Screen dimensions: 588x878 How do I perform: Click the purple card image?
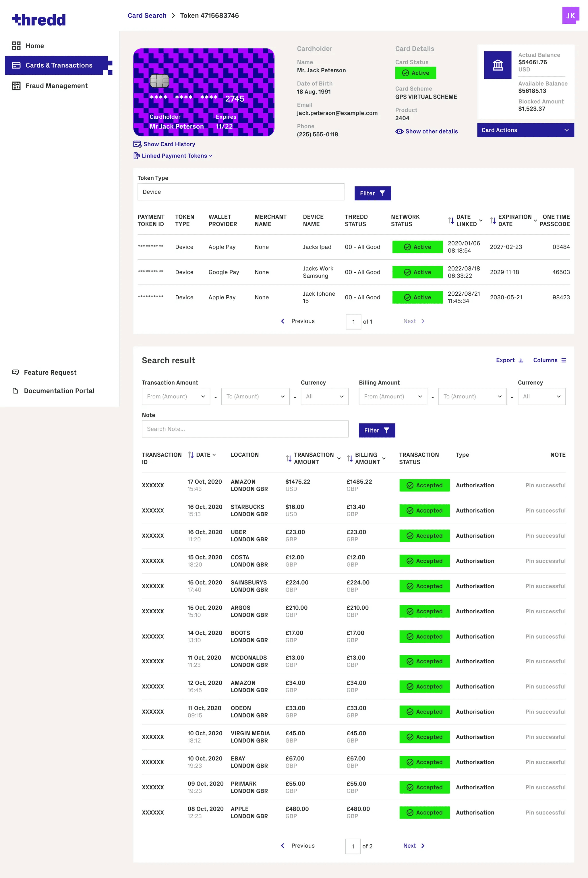[x=204, y=92]
